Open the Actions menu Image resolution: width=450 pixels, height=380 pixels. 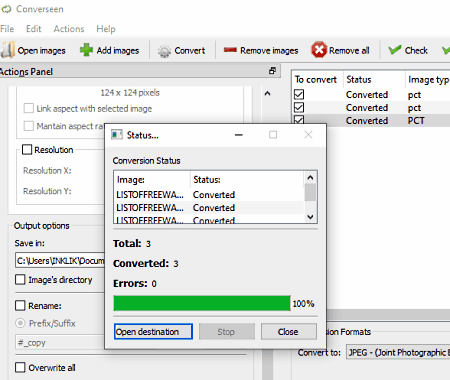(x=69, y=29)
